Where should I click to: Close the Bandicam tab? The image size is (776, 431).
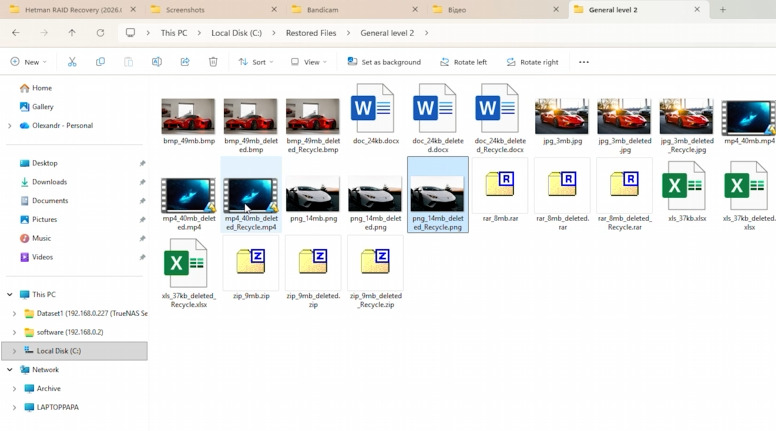click(x=415, y=9)
